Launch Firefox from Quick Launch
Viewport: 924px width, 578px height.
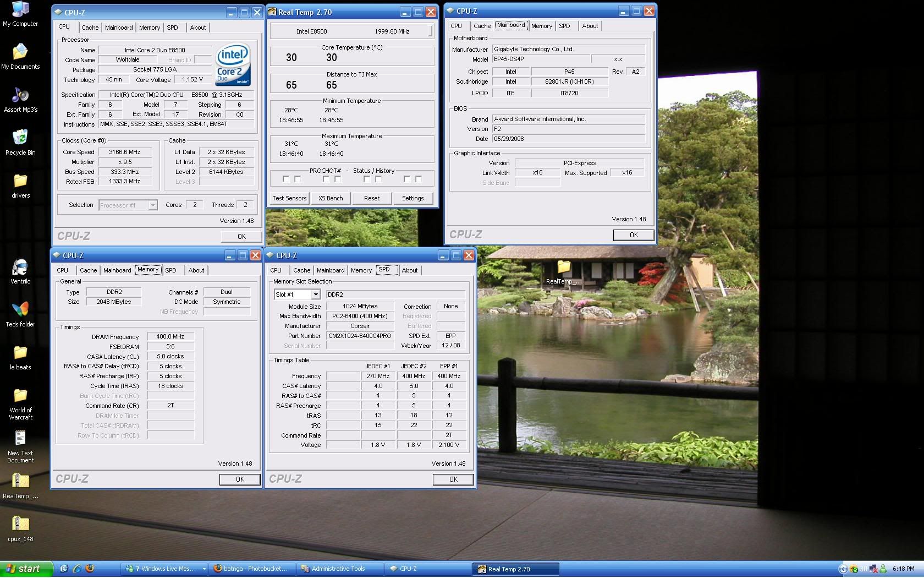[x=90, y=569]
